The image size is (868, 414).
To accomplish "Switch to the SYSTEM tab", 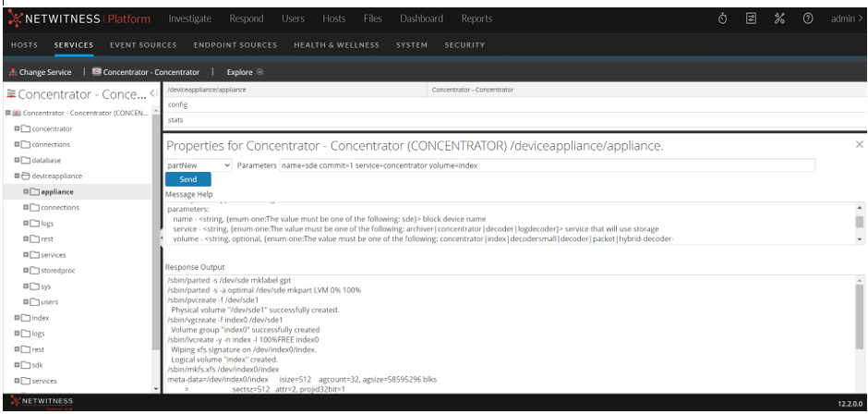I will click(x=412, y=45).
